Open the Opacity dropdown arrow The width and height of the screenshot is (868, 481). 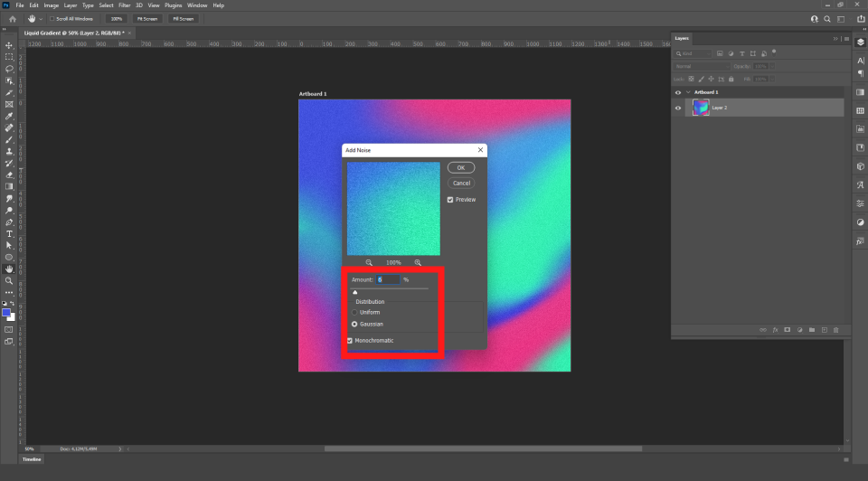click(x=772, y=66)
